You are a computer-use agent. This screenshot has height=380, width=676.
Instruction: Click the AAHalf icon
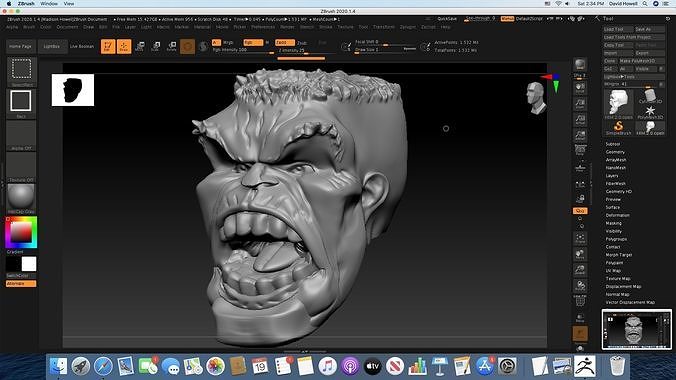coord(580,135)
